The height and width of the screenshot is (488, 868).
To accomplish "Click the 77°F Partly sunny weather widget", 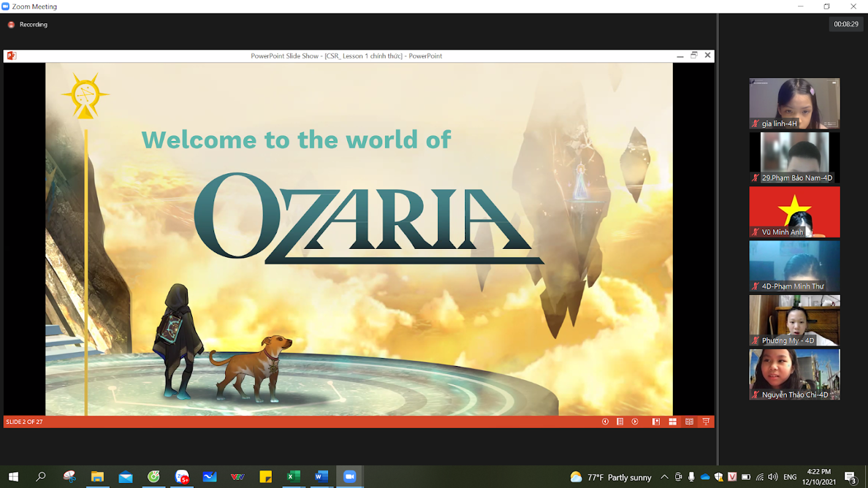I will (610, 477).
